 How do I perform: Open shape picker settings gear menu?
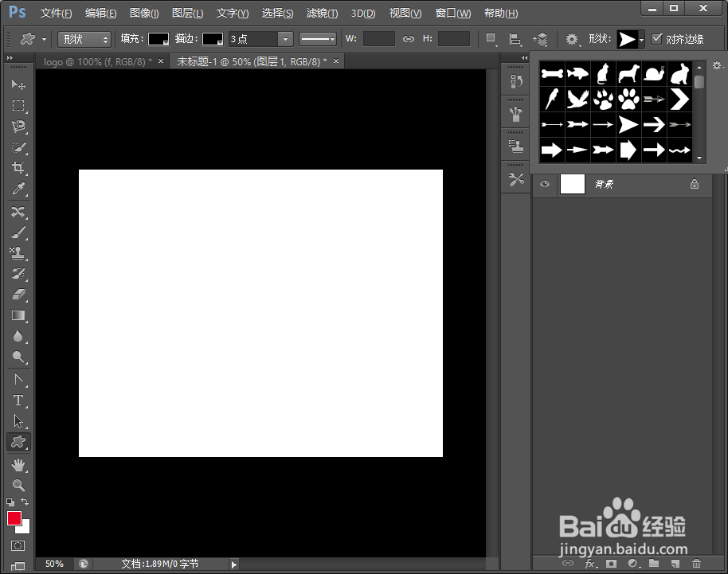718,65
